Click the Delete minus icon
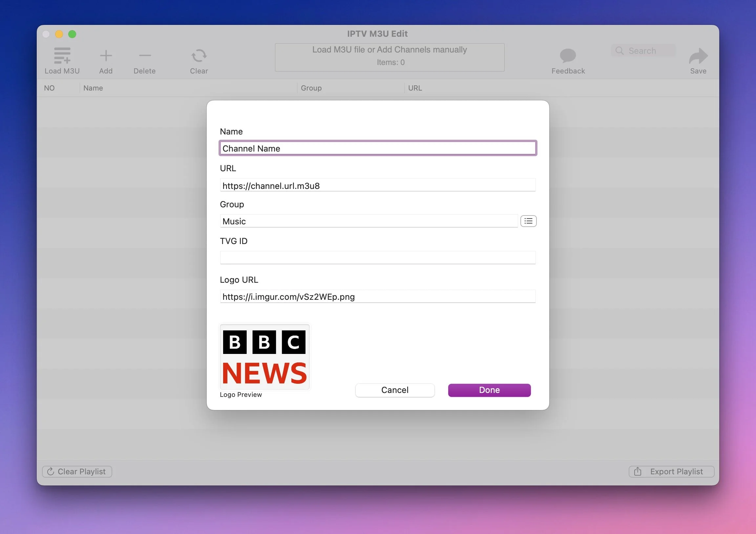Viewport: 756px width, 534px height. [x=145, y=55]
